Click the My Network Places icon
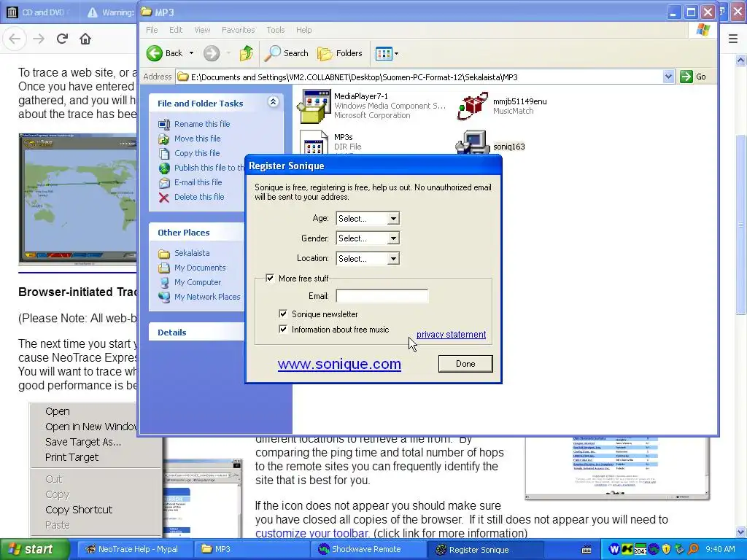This screenshot has height=560, width=747. click(164, 297)
